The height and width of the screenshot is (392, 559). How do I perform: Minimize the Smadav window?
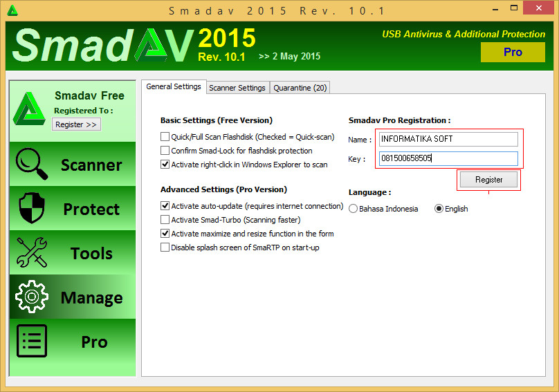pos(495,9)
